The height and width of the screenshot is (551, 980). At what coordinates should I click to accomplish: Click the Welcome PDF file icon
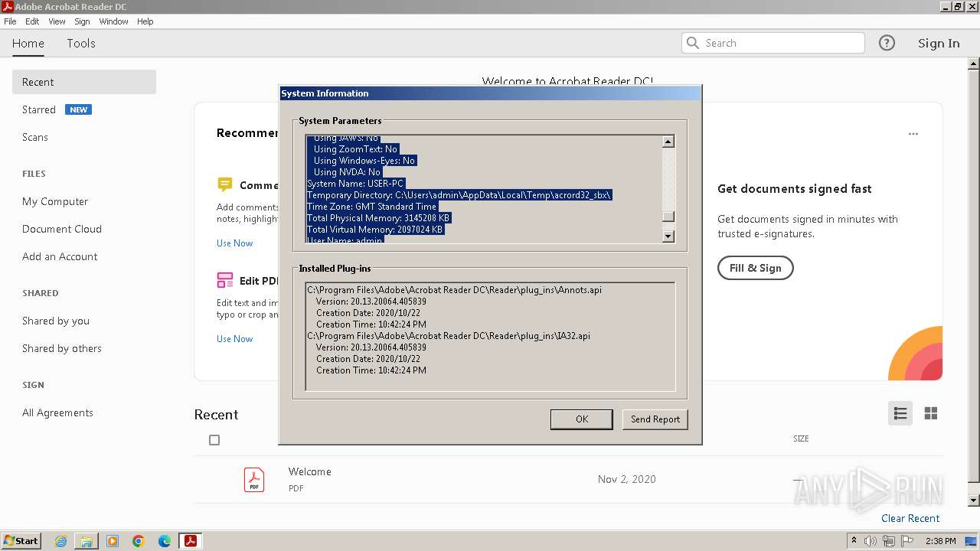coord(254,480)
